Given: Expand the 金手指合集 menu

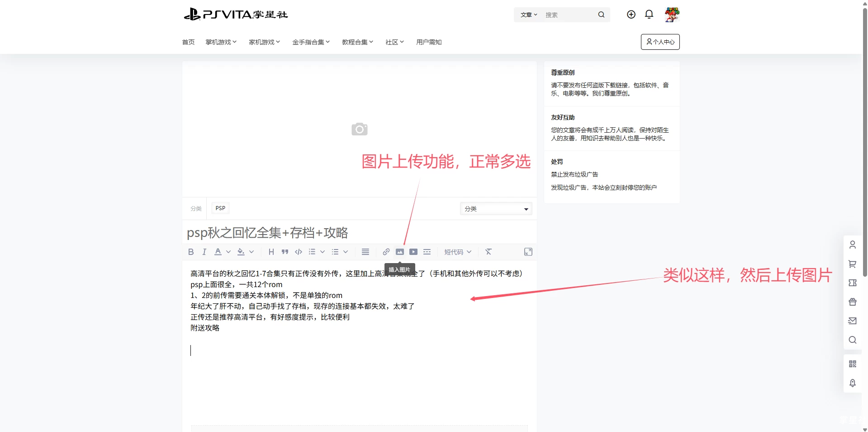Looking at the screenshot, I should click(x=311, y=42).
